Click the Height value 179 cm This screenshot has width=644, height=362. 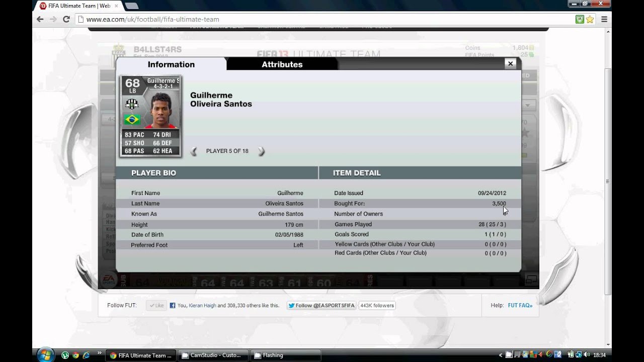294,225
